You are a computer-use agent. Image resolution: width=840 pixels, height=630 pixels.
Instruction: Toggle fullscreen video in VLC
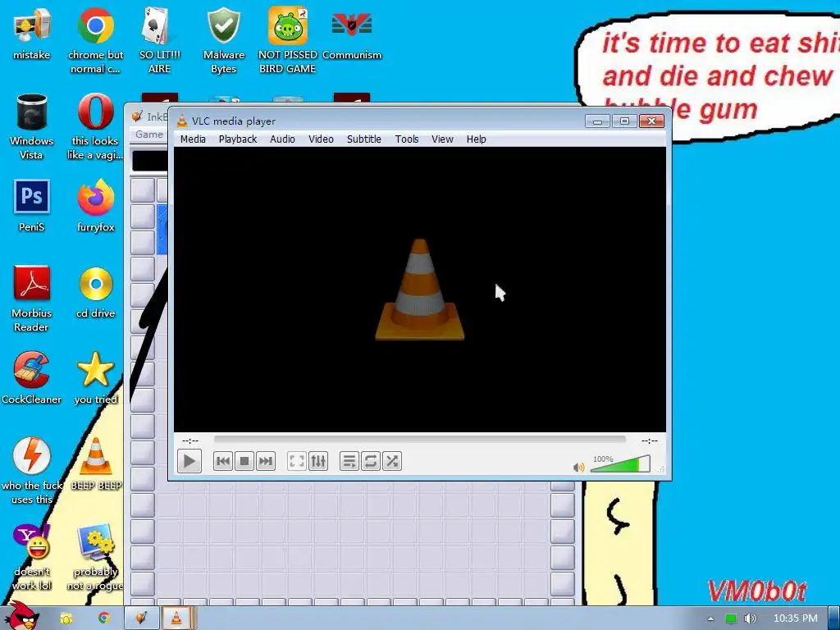[297, 461]
